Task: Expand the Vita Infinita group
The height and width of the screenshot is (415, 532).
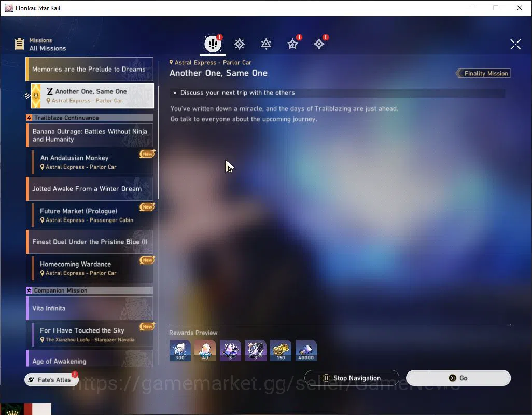Action: click(x=90, y=308)
